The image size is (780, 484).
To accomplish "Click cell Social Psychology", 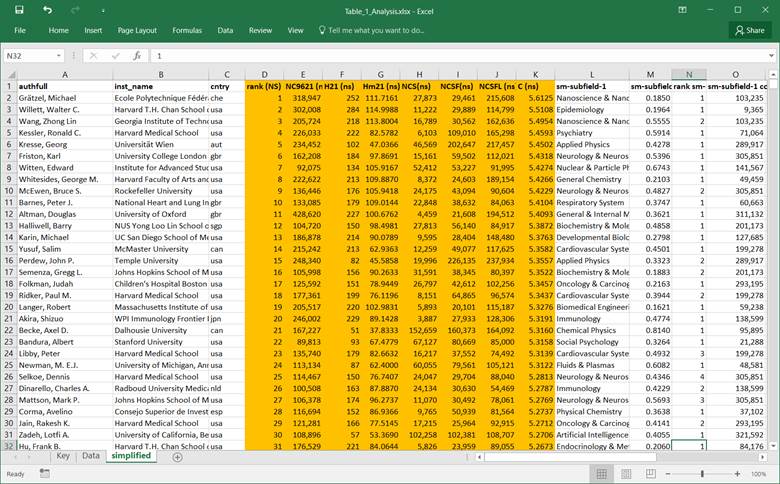I will coord(592,342).
